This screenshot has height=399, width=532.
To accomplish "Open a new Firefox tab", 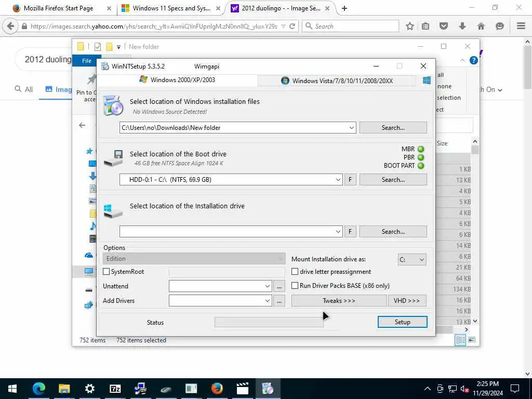I will point(344,8).
